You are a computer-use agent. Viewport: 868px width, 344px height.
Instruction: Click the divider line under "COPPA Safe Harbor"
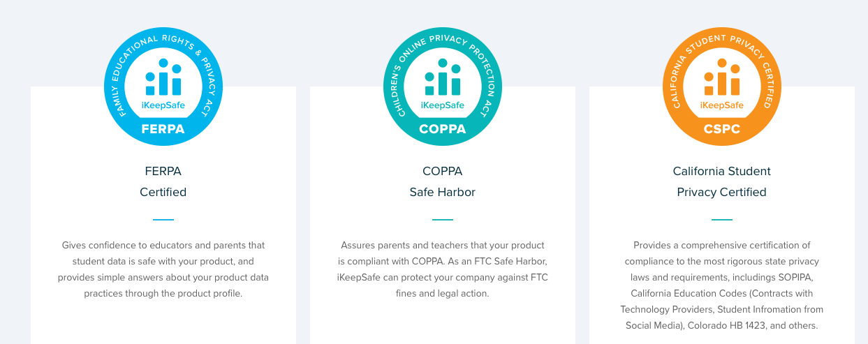(x=443, y=220)
